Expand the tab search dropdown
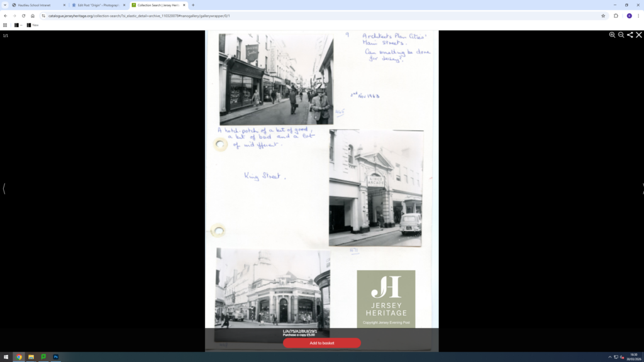The height and width of the screenshot is (362, 644). (x=5, y=5)
